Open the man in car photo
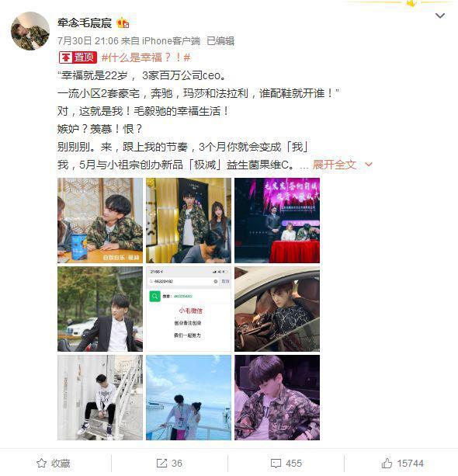Screen dimensions: 458x476 (277, 309)
